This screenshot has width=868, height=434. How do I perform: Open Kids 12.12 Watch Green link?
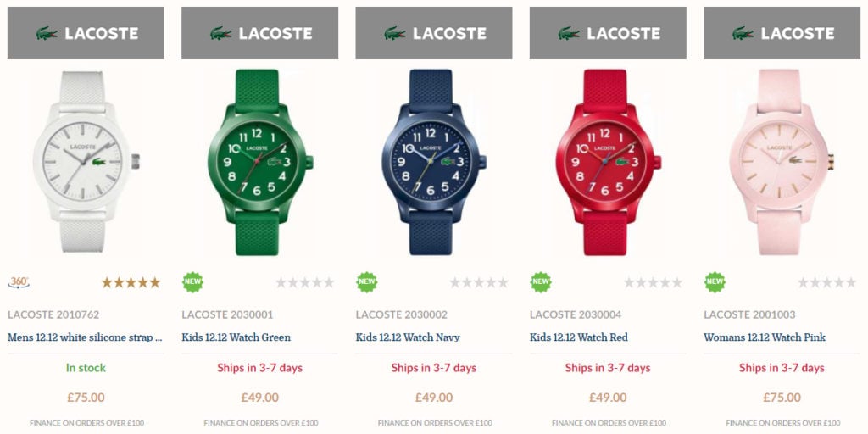(x=236, y=337)
